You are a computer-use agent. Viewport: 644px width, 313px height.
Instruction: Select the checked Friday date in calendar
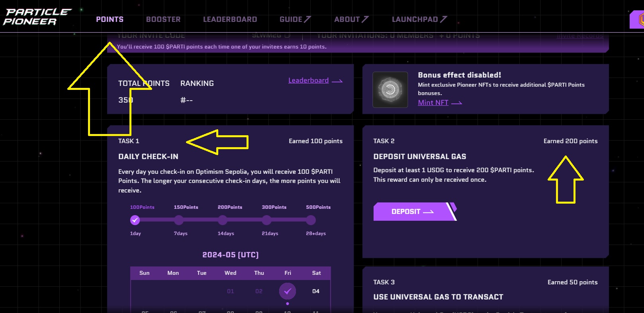pyautogui.click(x=288, y=291)
